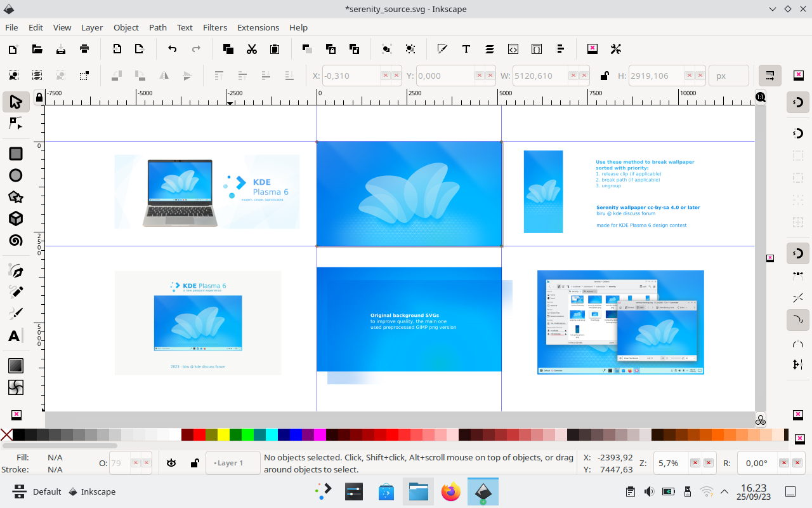Open the application launcher menu
This screenshot has width=812, height=508.
point(324,491)
